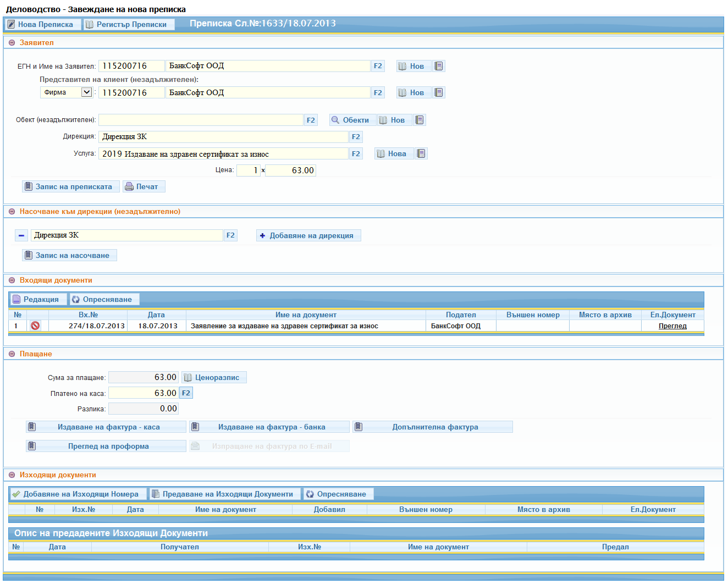Image resolution: width=728 pixels, height=584 pixels.
Task: Click Издаване на фактура - банка
Action: [x=269, y=427]
